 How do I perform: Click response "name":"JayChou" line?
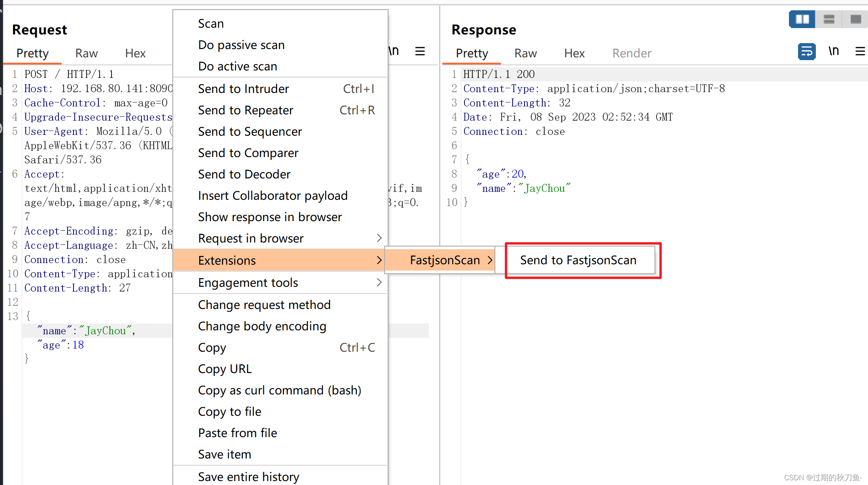524,188
